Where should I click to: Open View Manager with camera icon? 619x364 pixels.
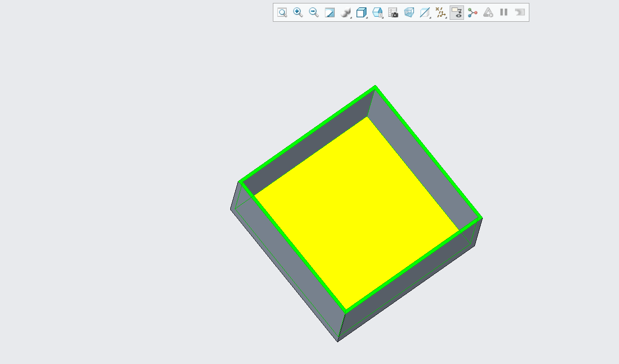(x=393, y=12)
